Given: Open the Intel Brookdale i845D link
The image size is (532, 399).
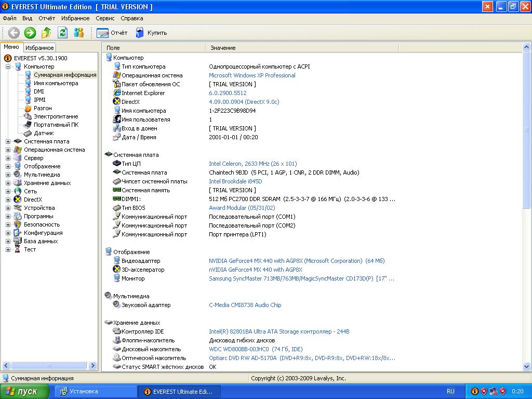Looking at the screenshot, I should click(x=235, y=181).
